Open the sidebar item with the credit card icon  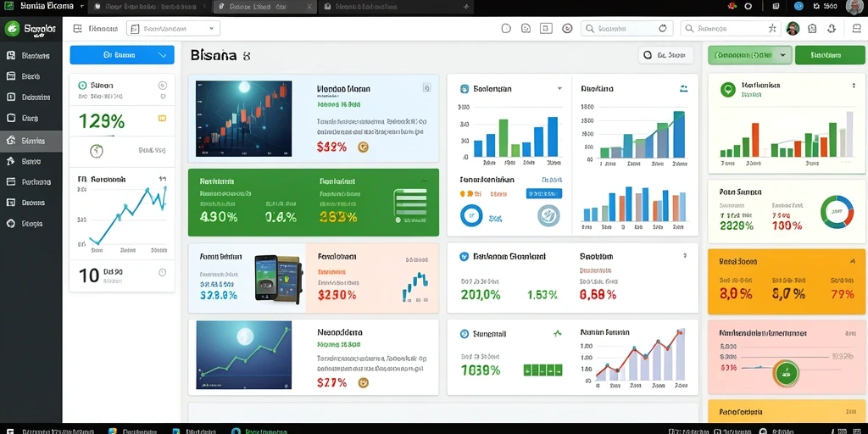tap(31, 181)
